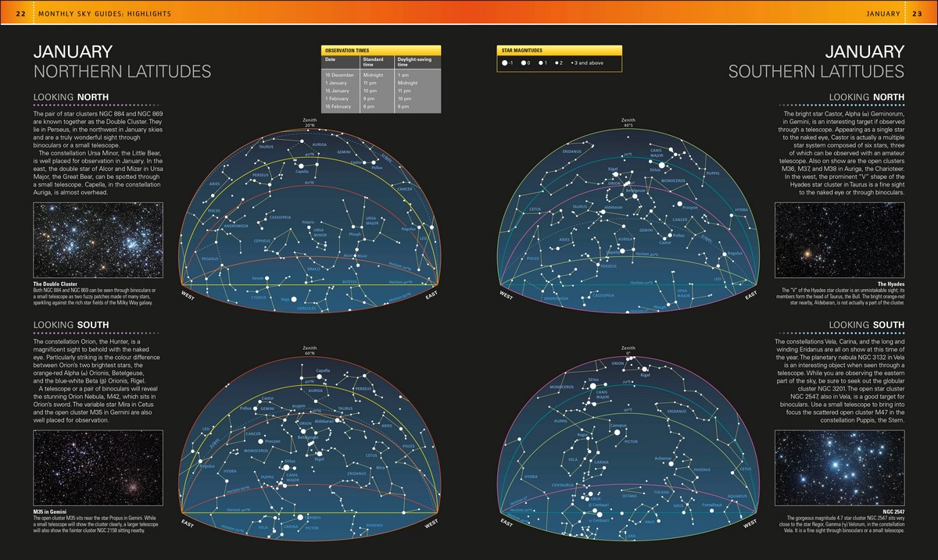Click the magnitude -1 star dot in legend
The image size is (938, 560).
tap(505, 63)
